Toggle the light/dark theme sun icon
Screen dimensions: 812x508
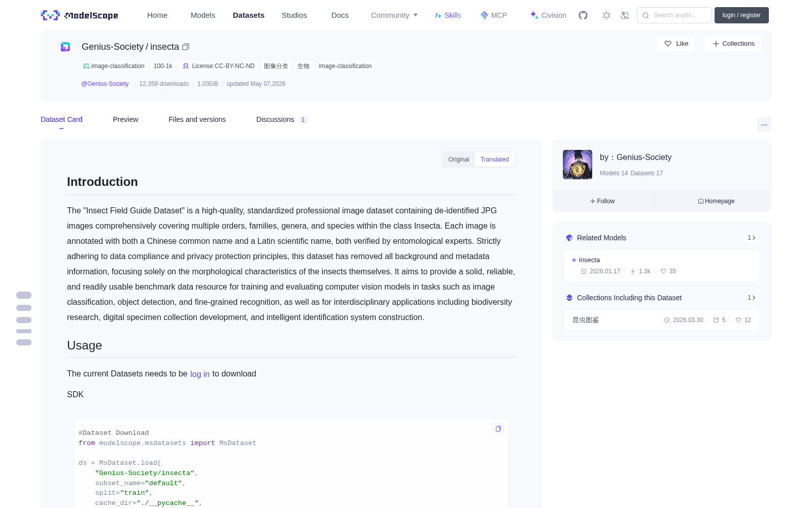(606, 15)
